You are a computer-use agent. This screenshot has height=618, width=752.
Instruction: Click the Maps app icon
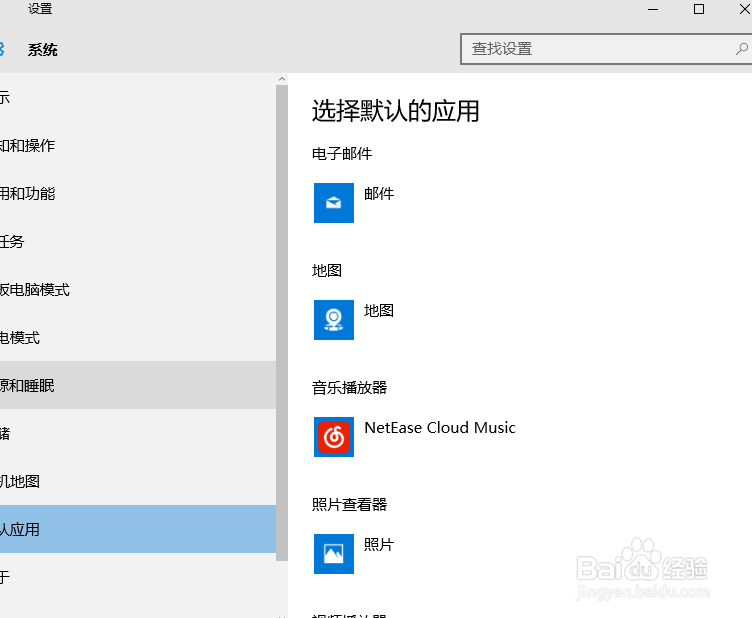(x=334, y=320)
